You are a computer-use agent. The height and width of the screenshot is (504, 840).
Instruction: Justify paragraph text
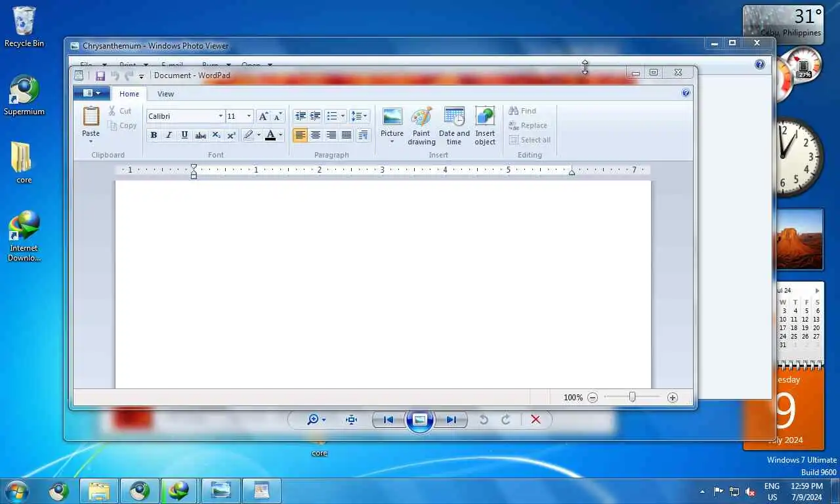point(346,135)
